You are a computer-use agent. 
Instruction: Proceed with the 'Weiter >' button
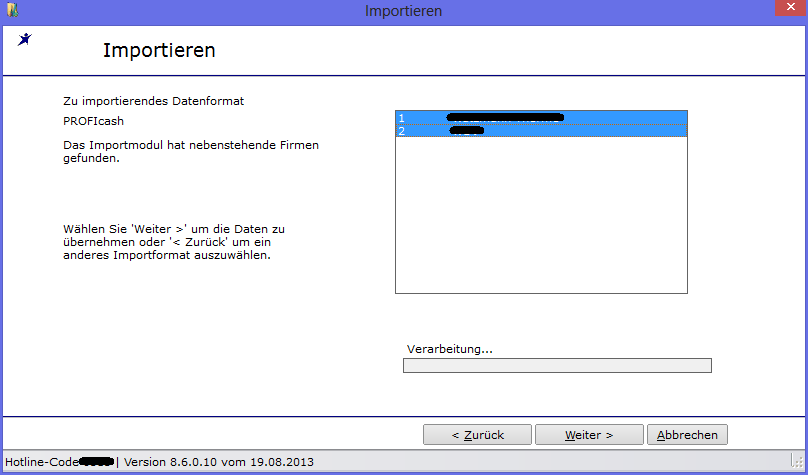(x=589, y=434)
